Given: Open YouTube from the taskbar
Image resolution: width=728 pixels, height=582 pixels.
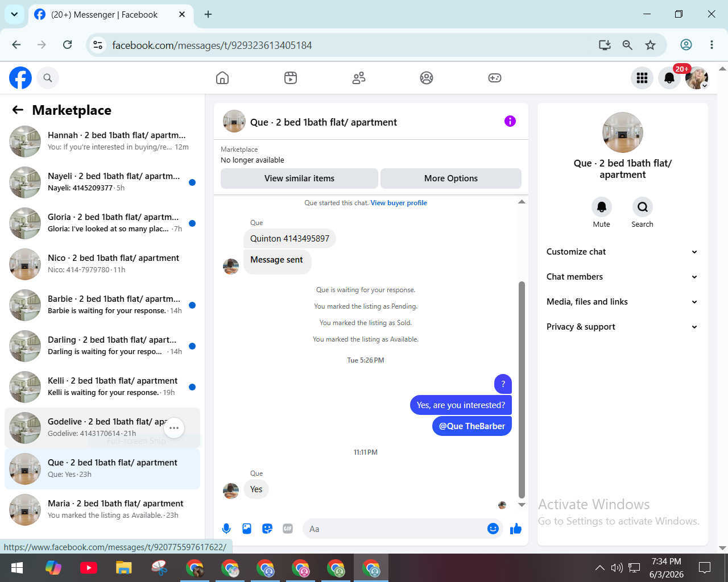Looking at the screenshot, I should tap(89, 568).
